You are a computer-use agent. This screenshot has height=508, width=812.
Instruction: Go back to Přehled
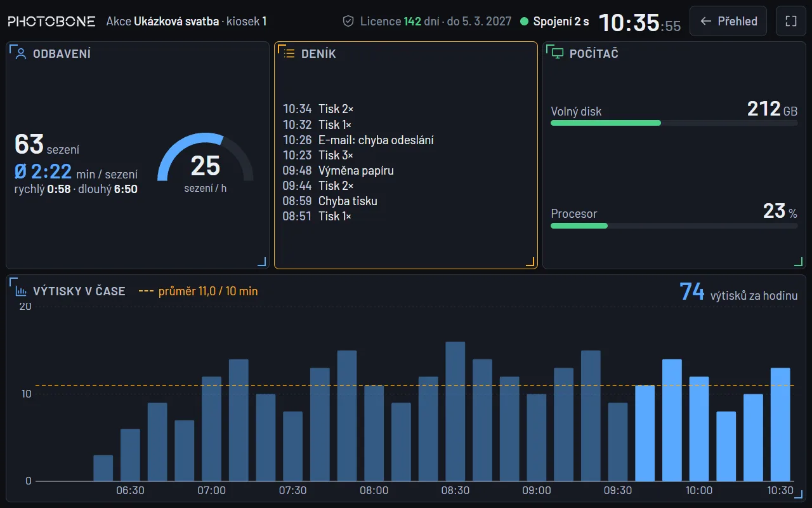pos(728,21)
